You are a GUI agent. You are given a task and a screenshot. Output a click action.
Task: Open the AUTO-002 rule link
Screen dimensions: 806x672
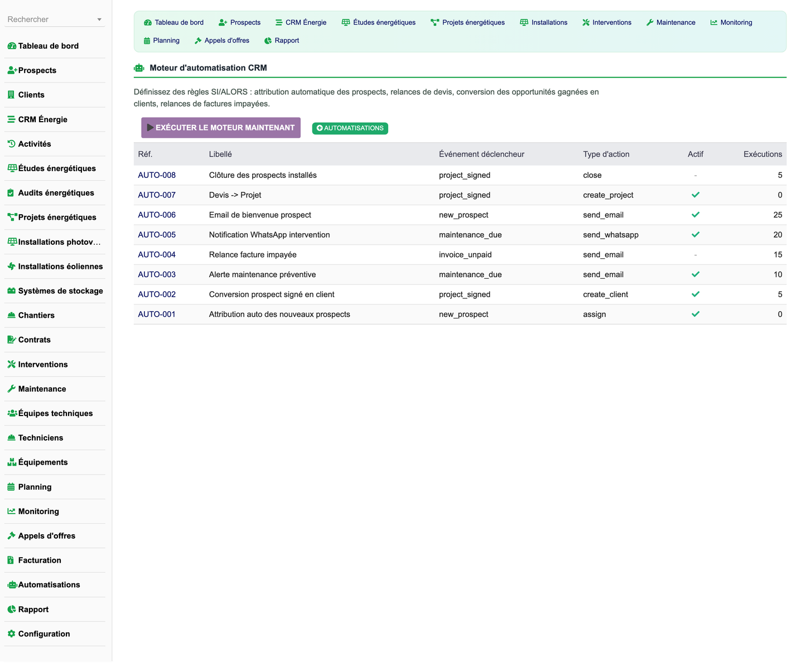[157, 294]
